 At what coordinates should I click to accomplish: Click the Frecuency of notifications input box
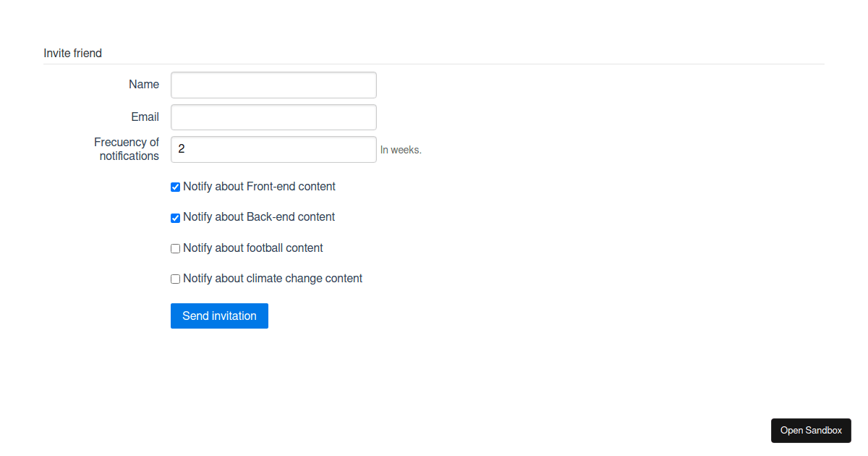click(x=273, y=150)
